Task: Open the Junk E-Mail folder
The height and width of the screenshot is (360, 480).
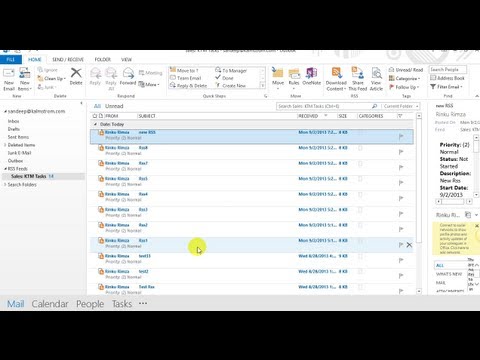Action: click(x=19, y=153)
